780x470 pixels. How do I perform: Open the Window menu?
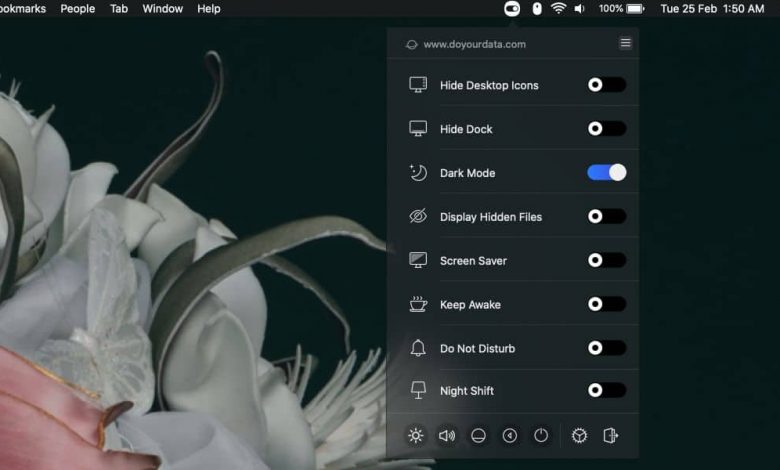[163, 8]
